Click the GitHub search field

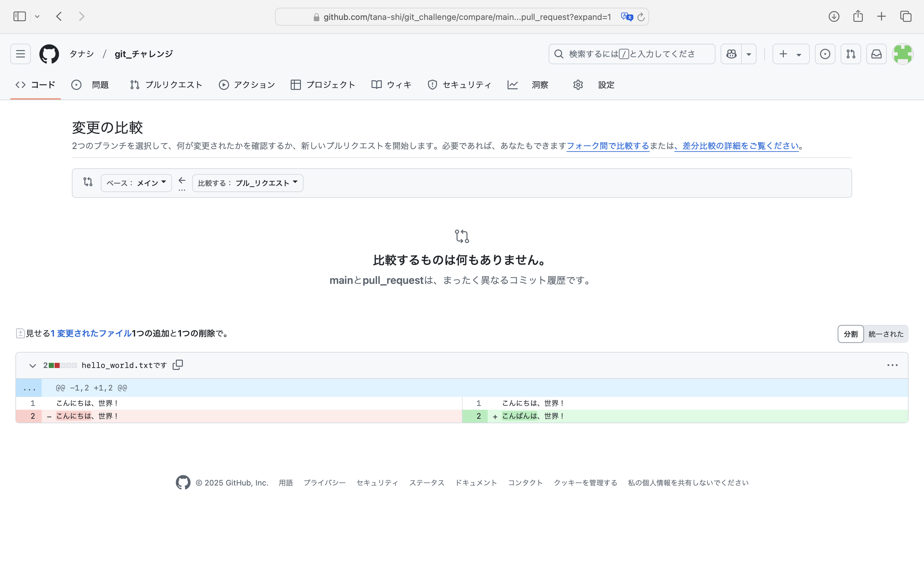(x=631, y=54)
